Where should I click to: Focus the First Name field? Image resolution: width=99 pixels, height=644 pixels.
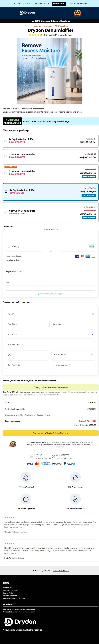(28, 324)
